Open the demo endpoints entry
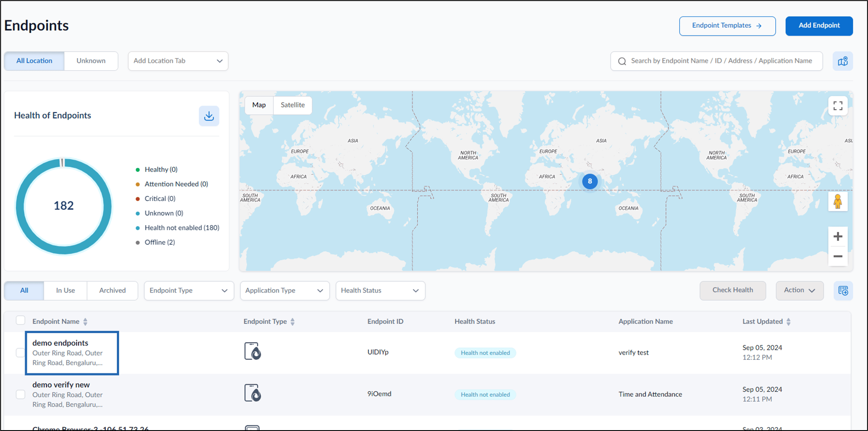Image resolution: width=868 pixels, height=431 pixels. [60, 343]
